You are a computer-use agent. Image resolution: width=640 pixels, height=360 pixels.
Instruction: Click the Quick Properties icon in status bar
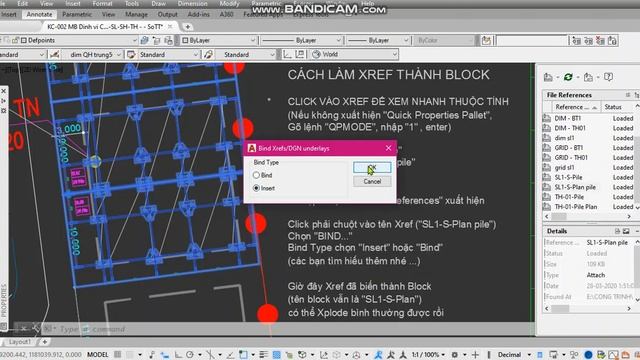pyautogui.click(x=540, y=355)
